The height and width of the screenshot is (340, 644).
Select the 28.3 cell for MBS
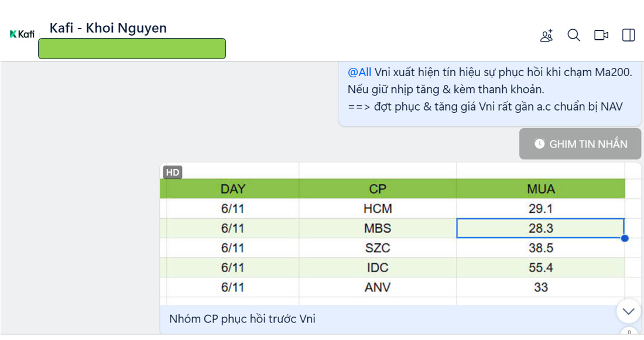pyautogui.click(x=540, y=228)
